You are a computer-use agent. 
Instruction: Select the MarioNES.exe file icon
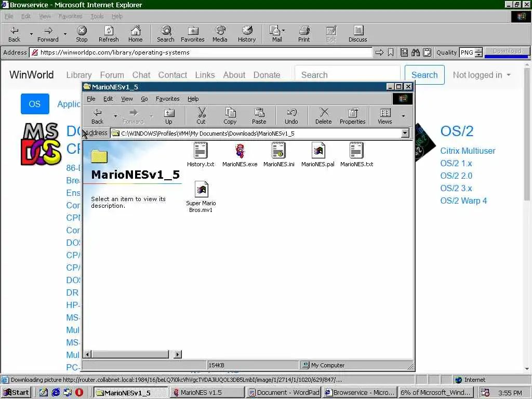click(240, 155)
